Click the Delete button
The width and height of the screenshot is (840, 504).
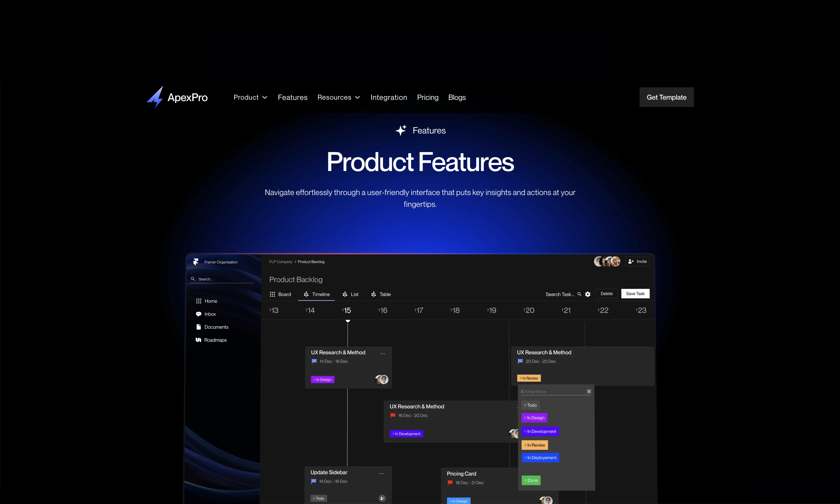tap(606, 294)
